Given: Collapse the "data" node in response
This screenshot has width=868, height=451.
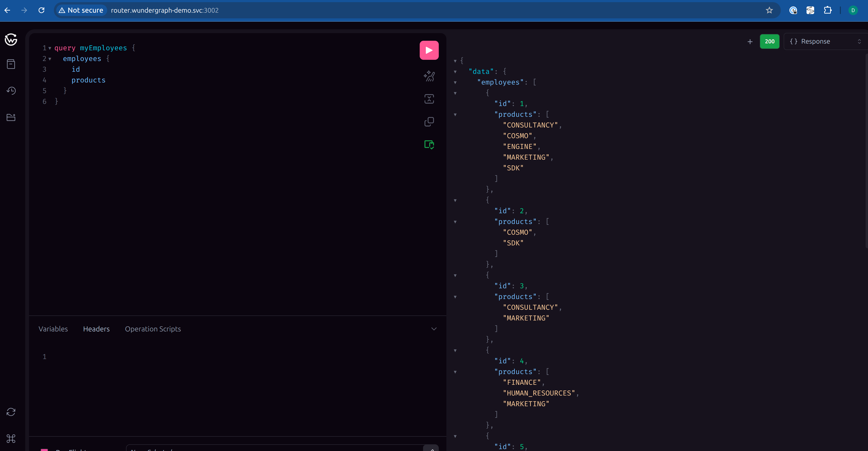Looking at the screenshot, I should (x=455, y=72).
